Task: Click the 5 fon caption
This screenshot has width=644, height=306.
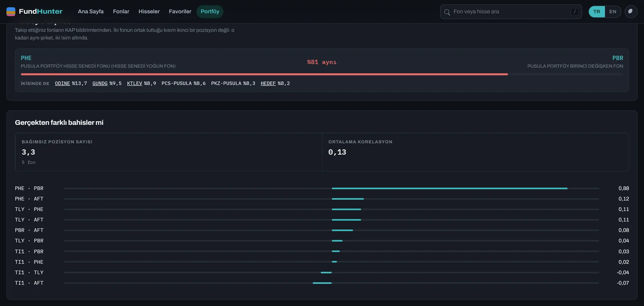Action: (x=29, y=162)
